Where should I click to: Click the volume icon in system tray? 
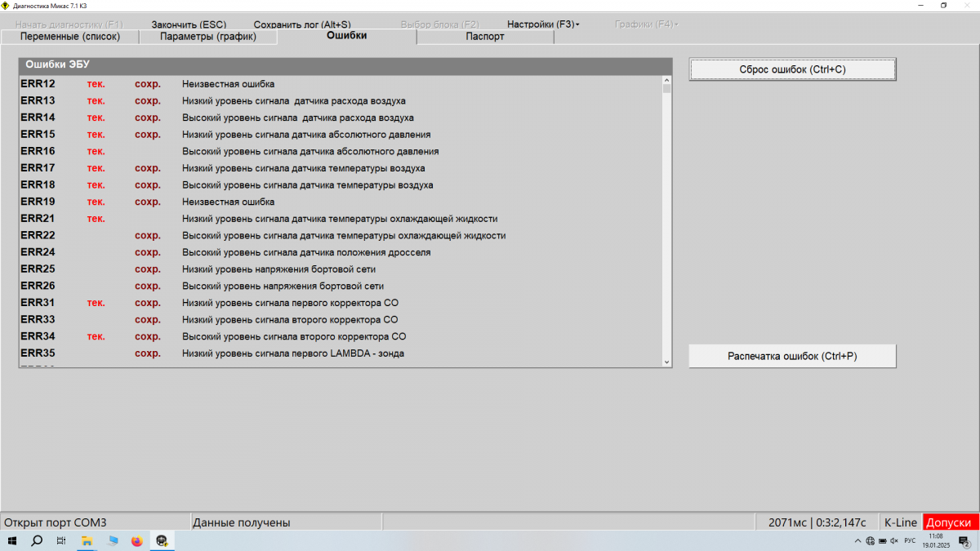pos(894,540)
